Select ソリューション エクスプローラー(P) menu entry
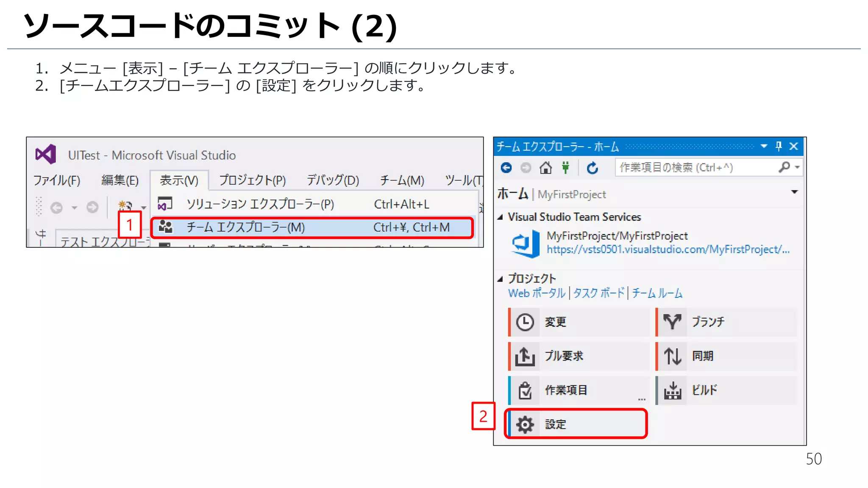The image size is (868, 488). (x=314, y=204)
